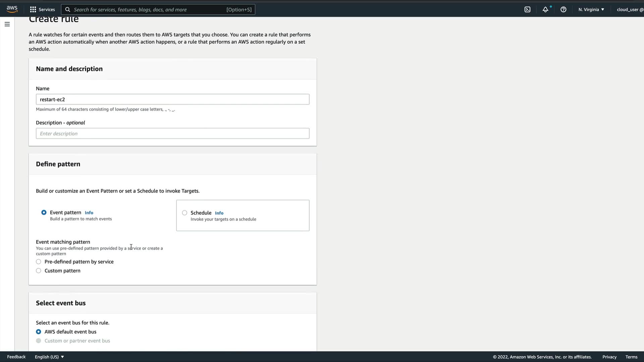Open Info link next to Event pattern
This screenshot has width=644, height=362.
click(89, 213)
